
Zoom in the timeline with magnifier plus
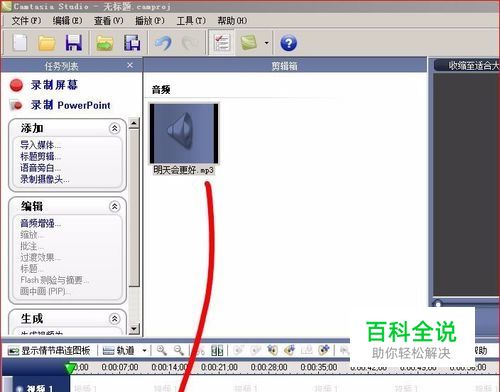(x=162, y=350)
